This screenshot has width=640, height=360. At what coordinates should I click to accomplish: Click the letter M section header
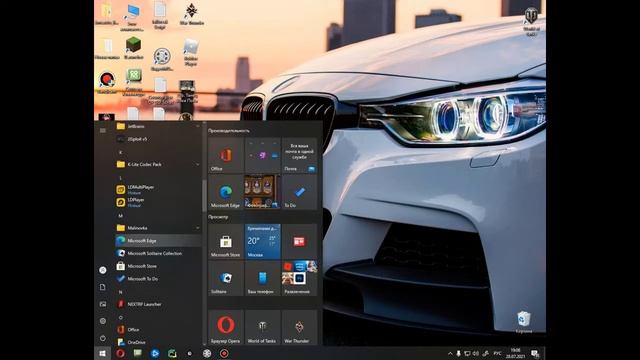[x=120, y=216]
